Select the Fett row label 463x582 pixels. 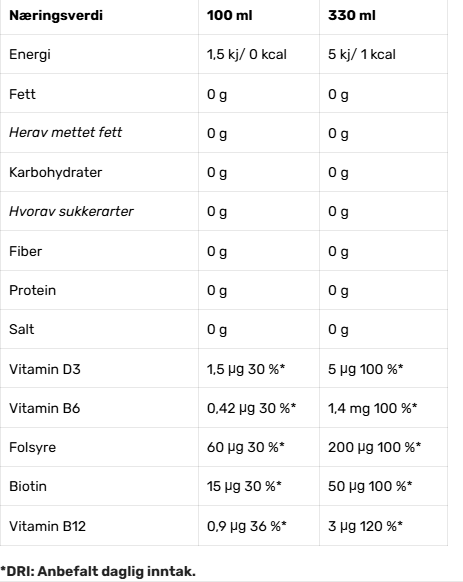[22, 94]
